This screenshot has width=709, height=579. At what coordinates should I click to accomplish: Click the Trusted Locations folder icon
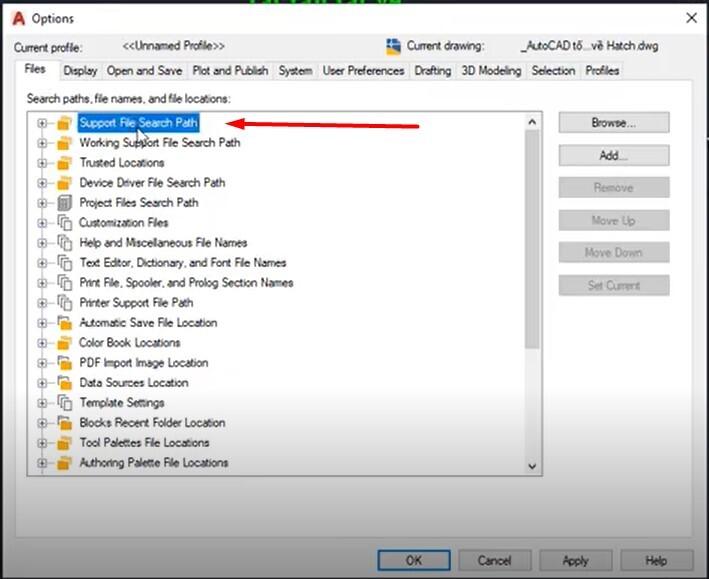[64, 163]
